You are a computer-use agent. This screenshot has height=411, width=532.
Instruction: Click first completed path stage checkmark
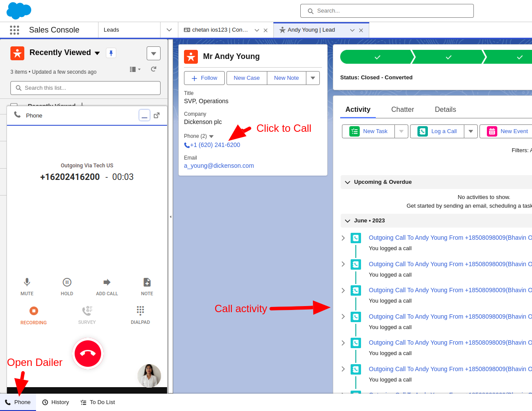[378, 57]
